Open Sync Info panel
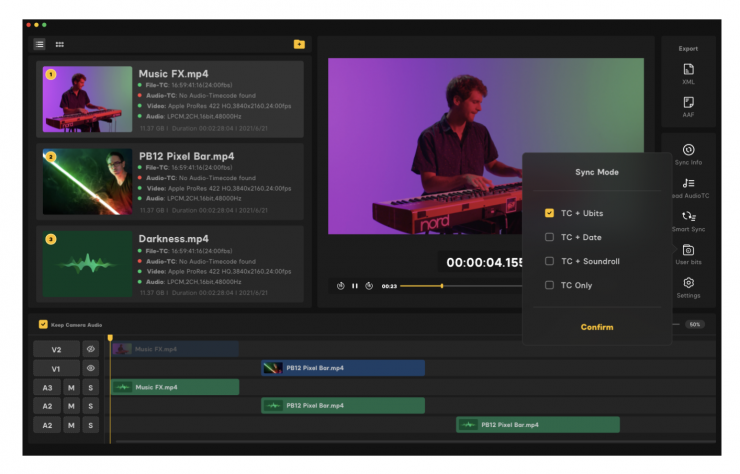The image size is (740, 474). [x=688, y=154]
